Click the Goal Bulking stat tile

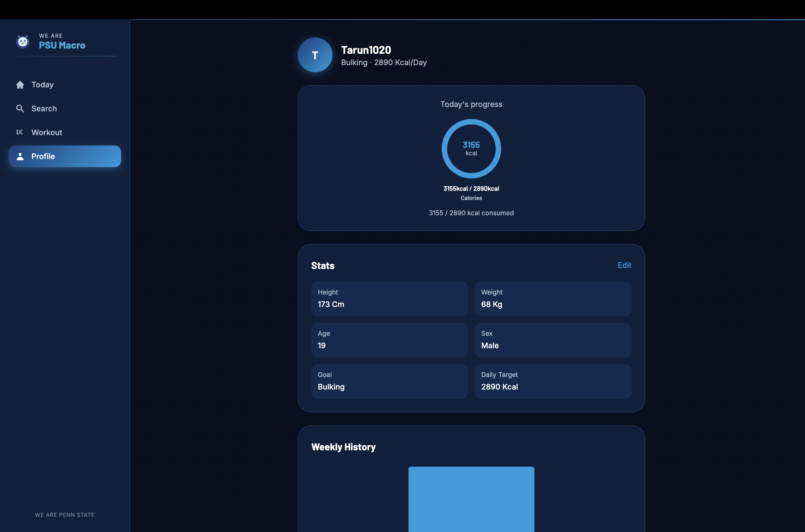(x=389, y=381)
